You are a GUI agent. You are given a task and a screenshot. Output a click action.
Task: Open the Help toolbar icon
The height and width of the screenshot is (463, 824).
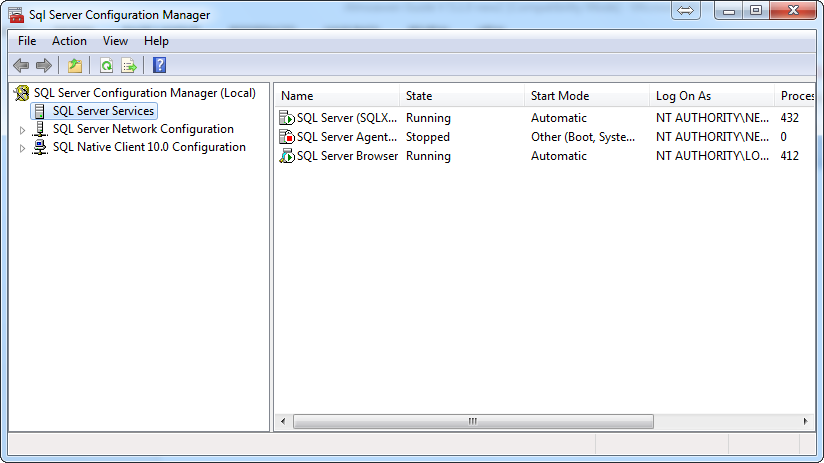point(159,65)
